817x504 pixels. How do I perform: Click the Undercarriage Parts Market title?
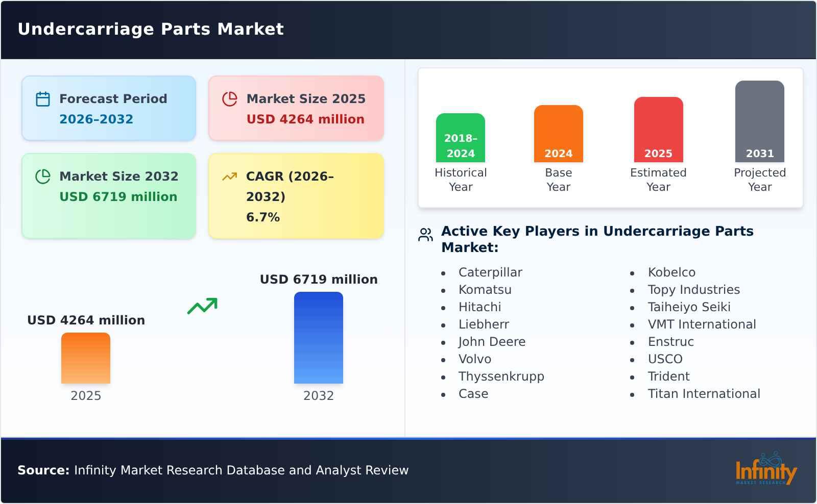[151, 29]
